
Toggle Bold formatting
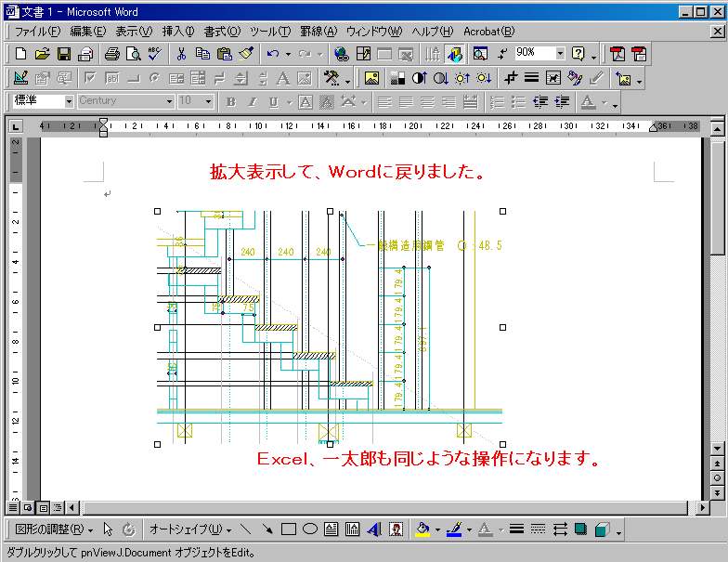click(230, 102)
